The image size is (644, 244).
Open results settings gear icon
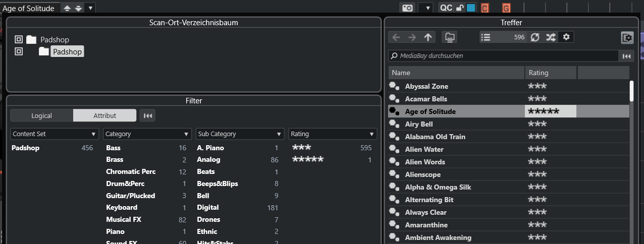click(x=566, y=37)
